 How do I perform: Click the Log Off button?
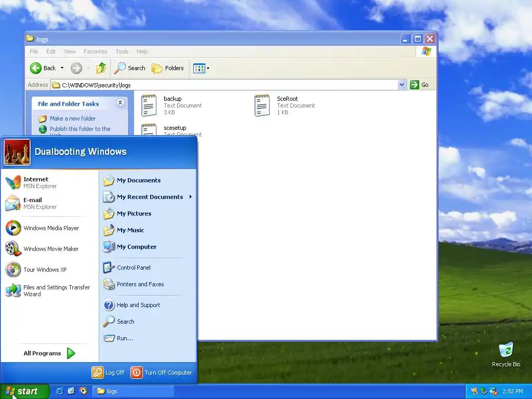click(x=108, y=373)
